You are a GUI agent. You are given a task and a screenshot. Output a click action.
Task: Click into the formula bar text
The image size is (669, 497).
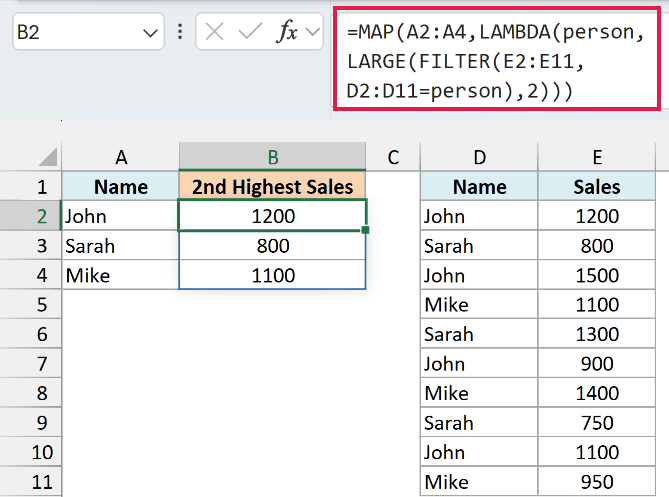(496, 61)
